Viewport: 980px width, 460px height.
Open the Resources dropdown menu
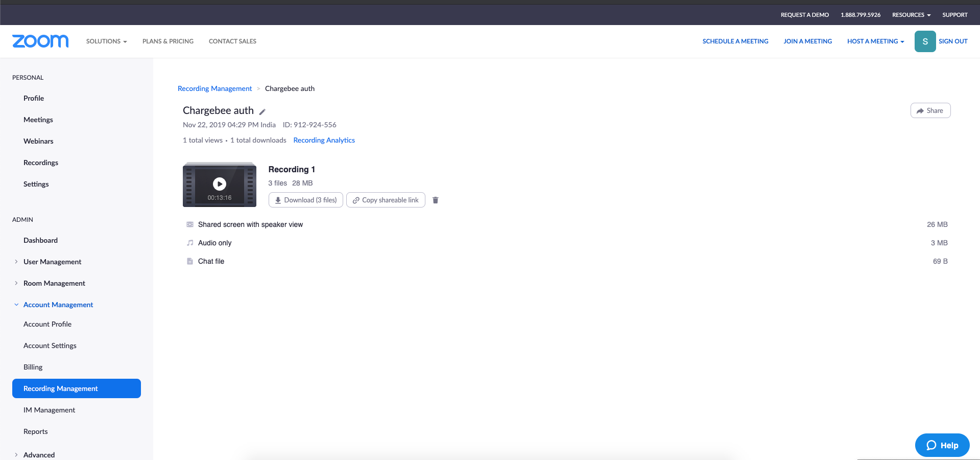click(x=912, y=15)
